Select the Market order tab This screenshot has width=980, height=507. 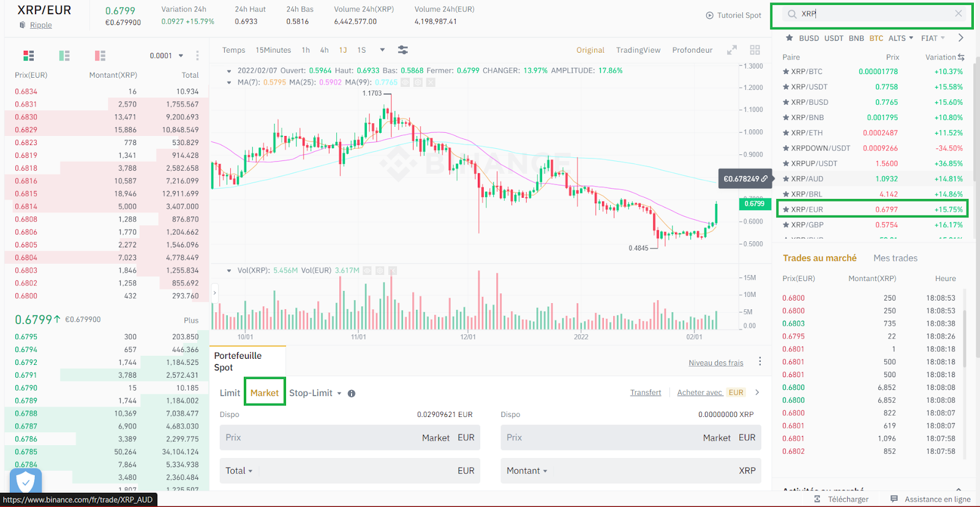265,393
